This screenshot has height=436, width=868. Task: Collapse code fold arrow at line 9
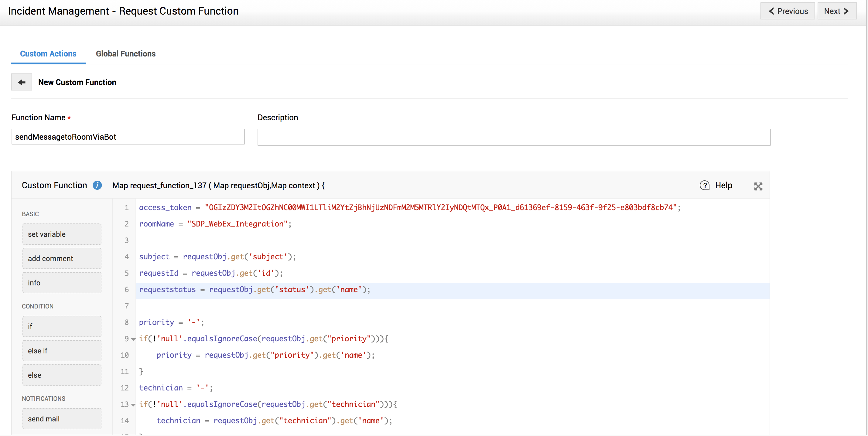pos(133,339)
